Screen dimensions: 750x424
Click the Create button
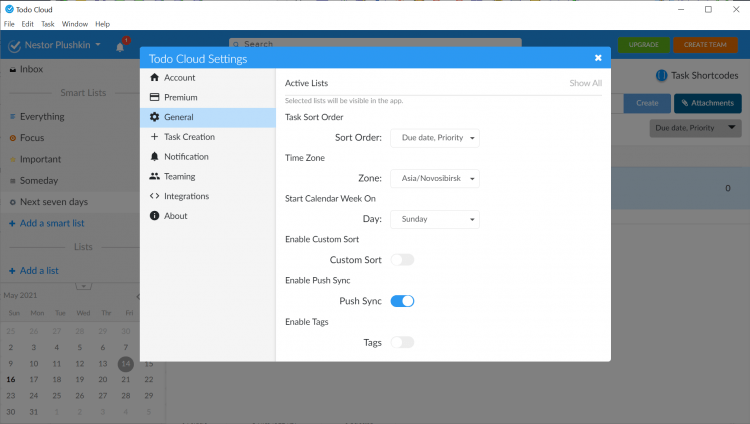[x=647, y=103]
